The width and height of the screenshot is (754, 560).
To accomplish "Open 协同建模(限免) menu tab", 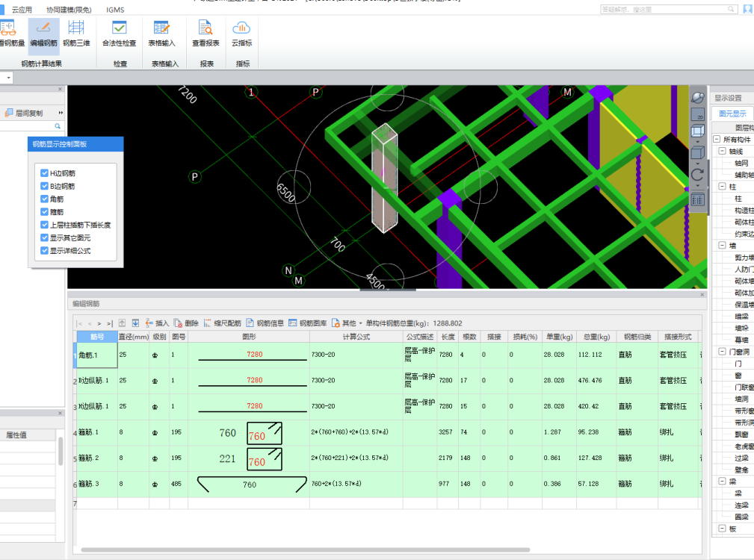I will click(x=69, y=10).
